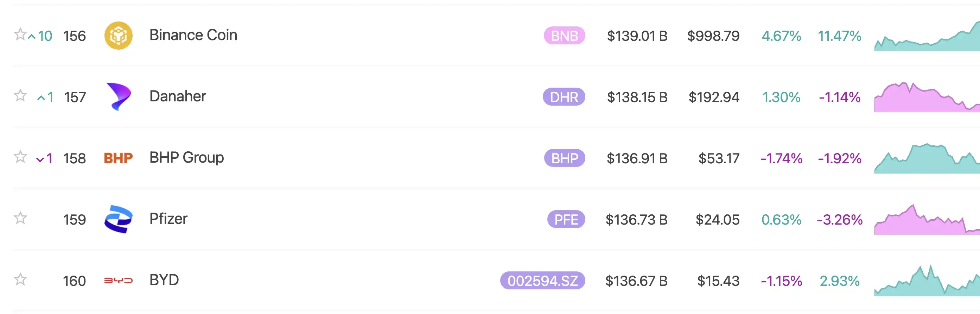Open the BHP Group company page
The width and height of the screenshot is (980, 314).
coord(186,158)
